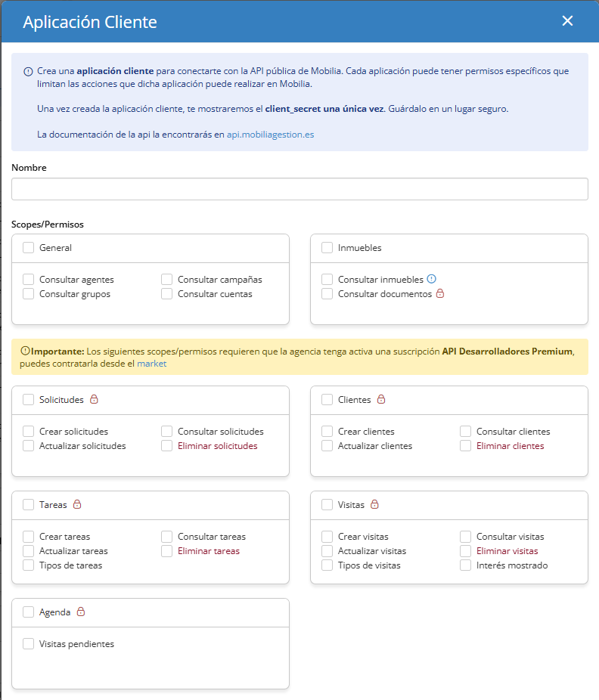
Task: Enable the General scope checkbox
Action: click(x=29, y=247)
